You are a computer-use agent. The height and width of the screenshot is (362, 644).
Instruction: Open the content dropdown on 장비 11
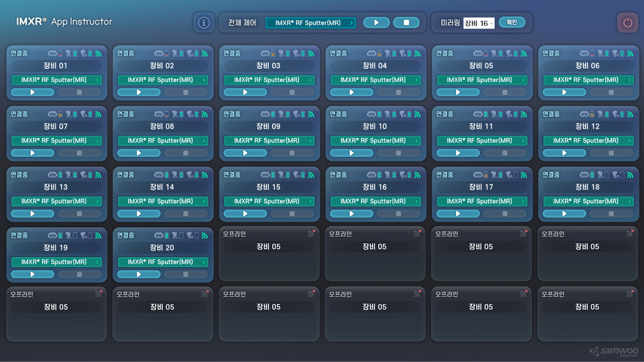(x=482, y=141)
